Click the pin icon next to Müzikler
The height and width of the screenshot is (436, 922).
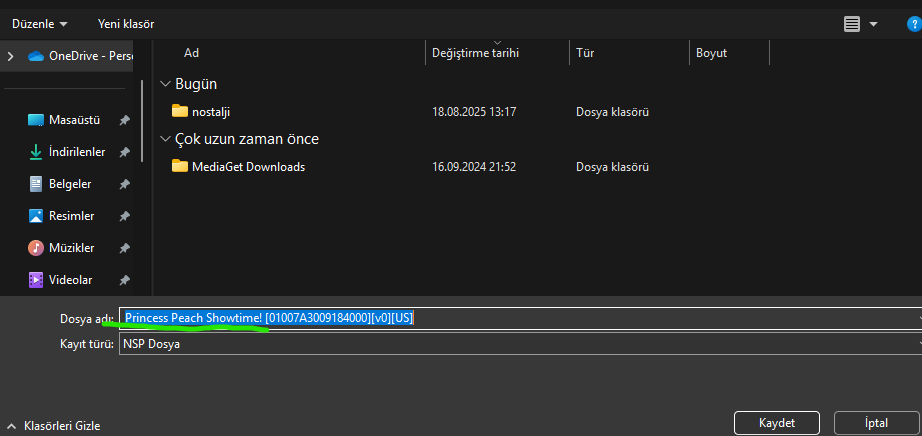pos(124,248)
